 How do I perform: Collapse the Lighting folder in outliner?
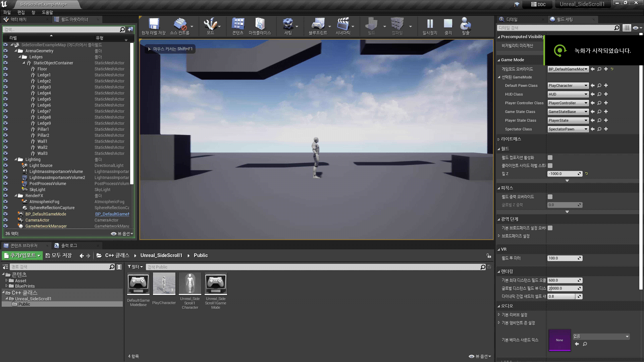pyautogui.click(x=16, y=160)
